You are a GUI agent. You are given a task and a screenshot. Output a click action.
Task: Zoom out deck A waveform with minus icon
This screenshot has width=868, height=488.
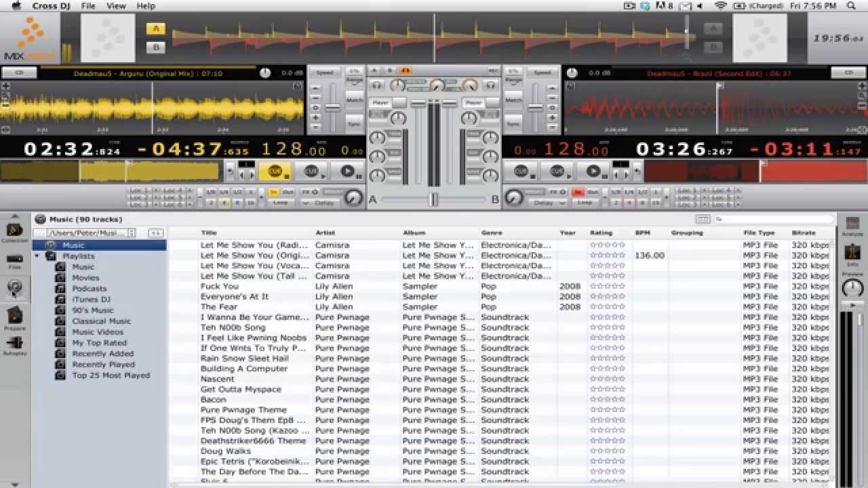pyautogui.click(x=5, y=104)
